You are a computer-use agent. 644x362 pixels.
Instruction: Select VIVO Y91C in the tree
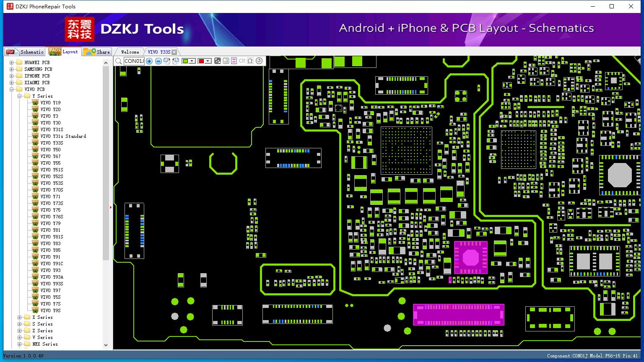[x=52, y=264]
